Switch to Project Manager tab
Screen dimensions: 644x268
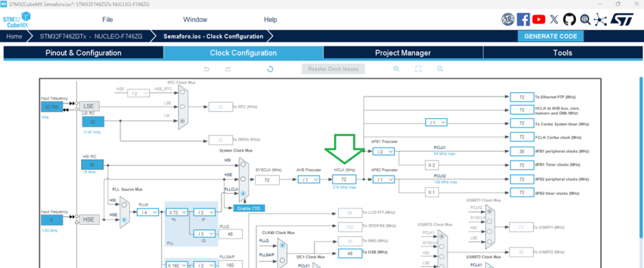[x=403, y=53]
